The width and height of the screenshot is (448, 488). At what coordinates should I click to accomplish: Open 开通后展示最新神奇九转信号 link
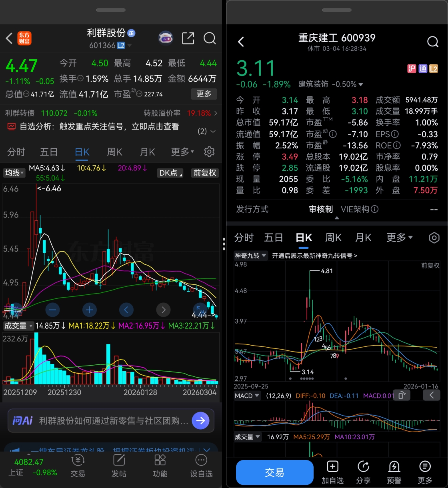click(x=315, y=256)
